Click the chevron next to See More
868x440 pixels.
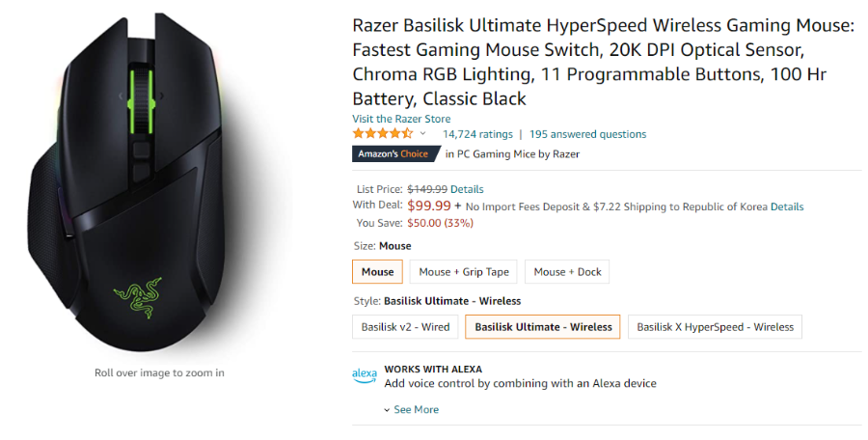[x=387, y=410]
